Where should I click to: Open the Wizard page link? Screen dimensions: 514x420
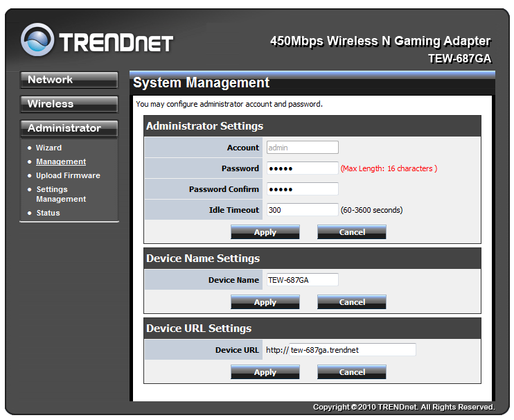(48, 148)
